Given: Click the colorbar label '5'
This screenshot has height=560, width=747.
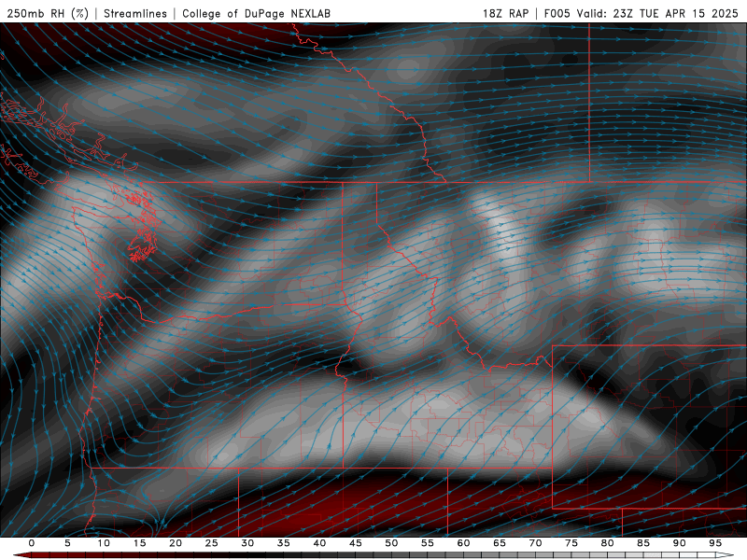Looking at the screenshot, I should click(67, 543).
